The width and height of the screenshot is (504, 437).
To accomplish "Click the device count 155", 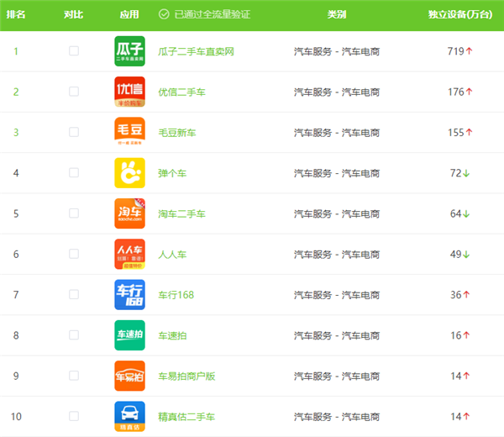I will 456,133.
